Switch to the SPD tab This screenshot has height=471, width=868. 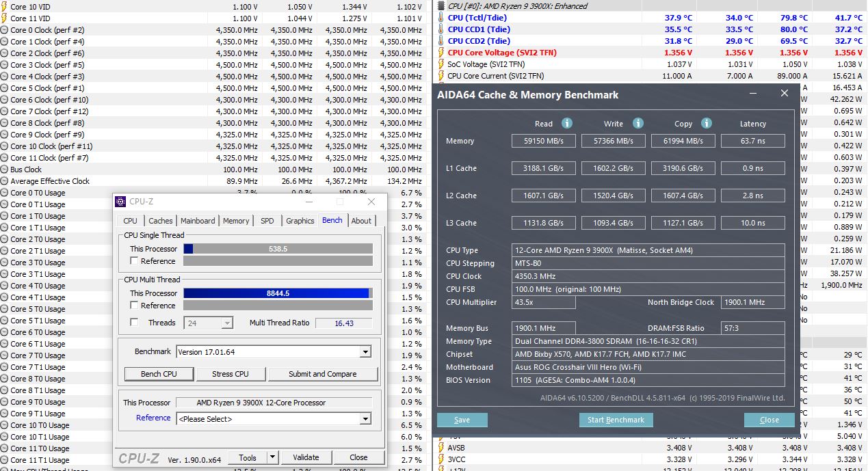267,221
